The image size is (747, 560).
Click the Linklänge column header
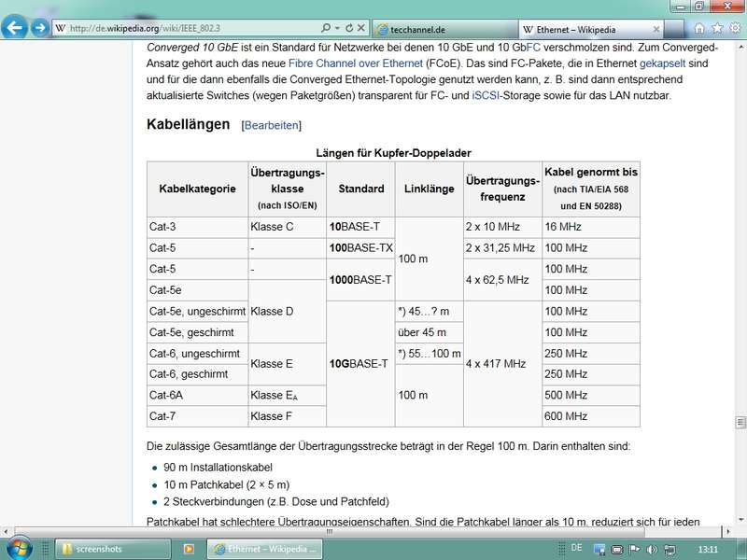point(429,189)
